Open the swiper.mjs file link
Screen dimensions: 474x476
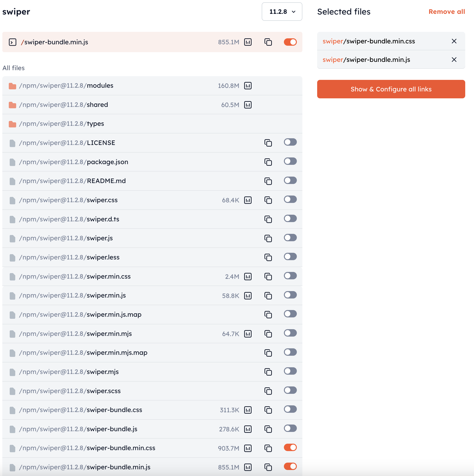click(69, 372)
